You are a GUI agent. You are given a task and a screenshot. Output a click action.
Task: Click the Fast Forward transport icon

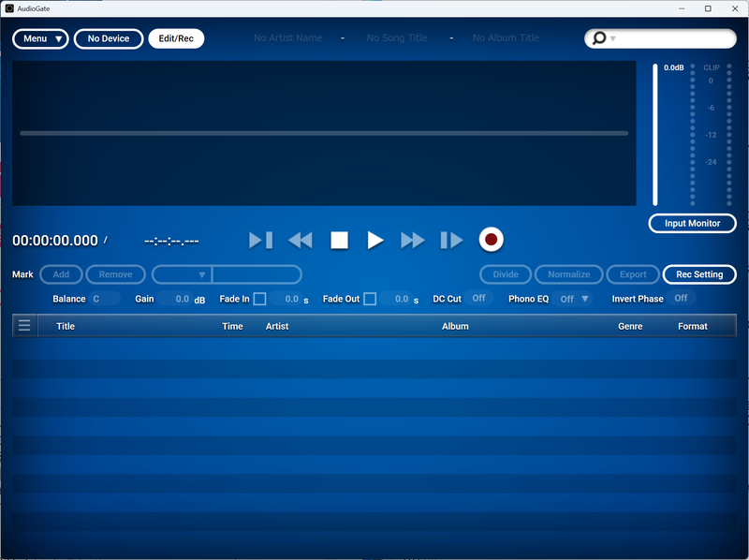click(412, 240)
